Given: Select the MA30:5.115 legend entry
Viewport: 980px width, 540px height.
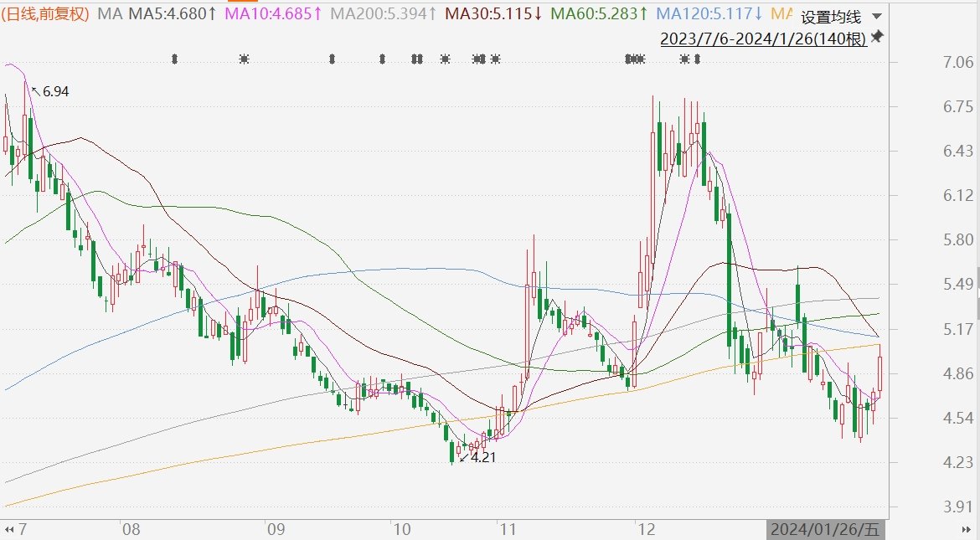Looking at the screenshot, I should [x=493, y=13].
